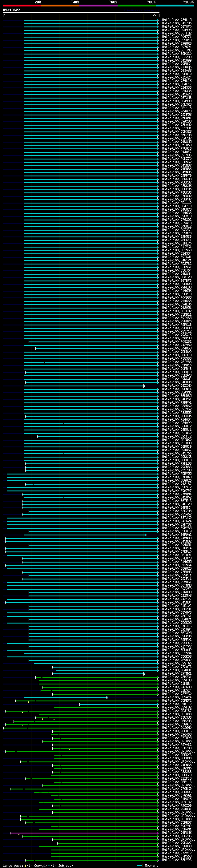Select label UniRef100_Q9XF56
The width and height of the screenshot is (197, 868).
coord(177,115)
